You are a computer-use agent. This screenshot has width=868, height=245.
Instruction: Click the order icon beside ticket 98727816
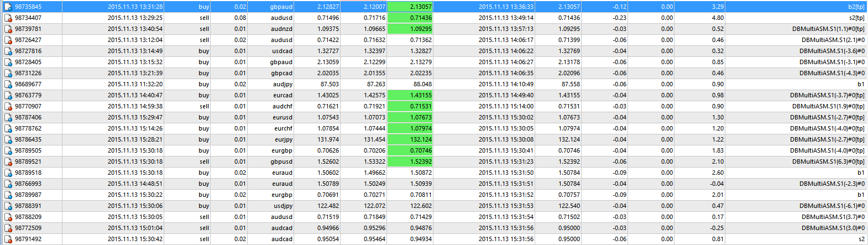(x=8, y=51)
